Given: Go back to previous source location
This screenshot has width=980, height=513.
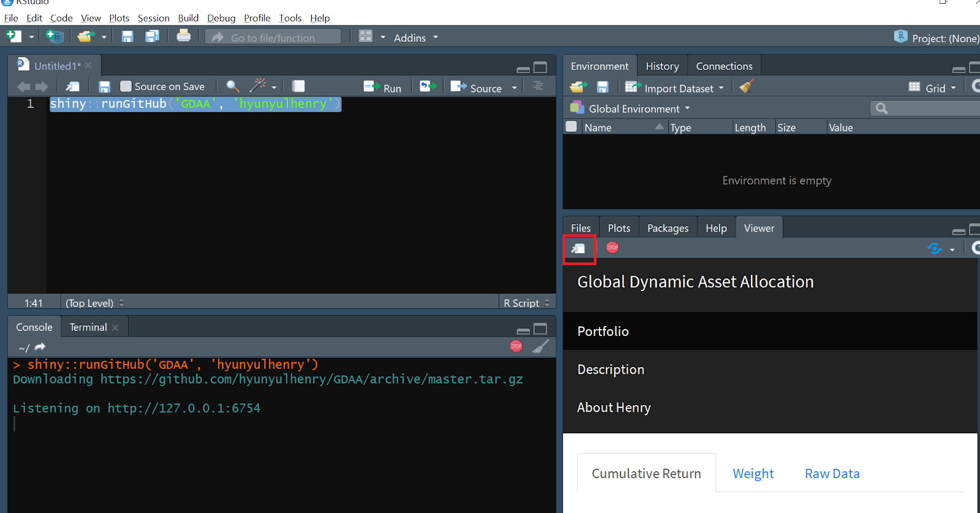Looking at the screenshot, I should coord(24,87).
